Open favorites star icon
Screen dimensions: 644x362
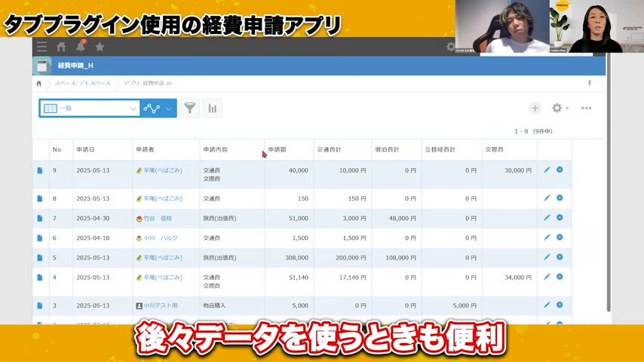click(100, 47)
